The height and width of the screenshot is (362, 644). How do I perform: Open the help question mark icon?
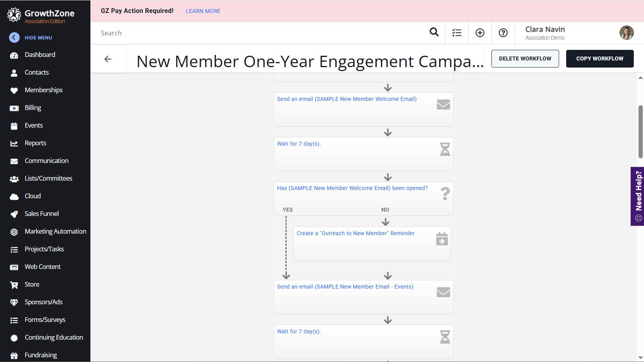point(503,33)
